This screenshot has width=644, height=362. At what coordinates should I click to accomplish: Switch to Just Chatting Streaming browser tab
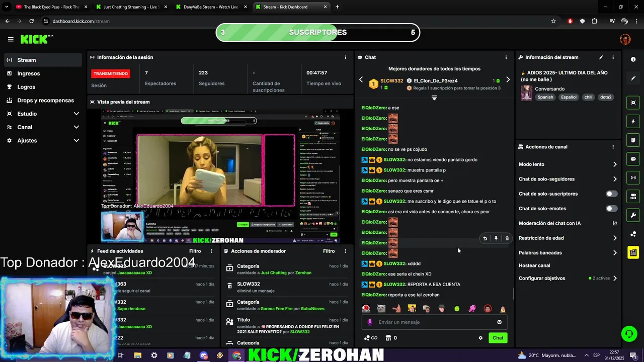(x=131, y=7)
